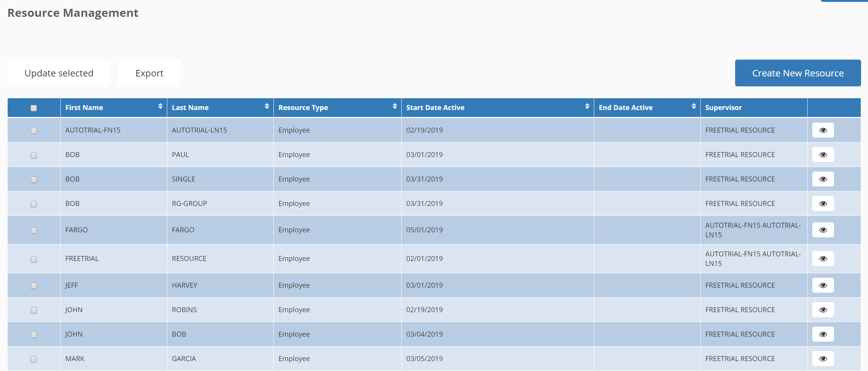The height and width of the screenshot is (371, 868).
Task: Click the 03/04/2019 start date cell
Action: click(498, 334)
